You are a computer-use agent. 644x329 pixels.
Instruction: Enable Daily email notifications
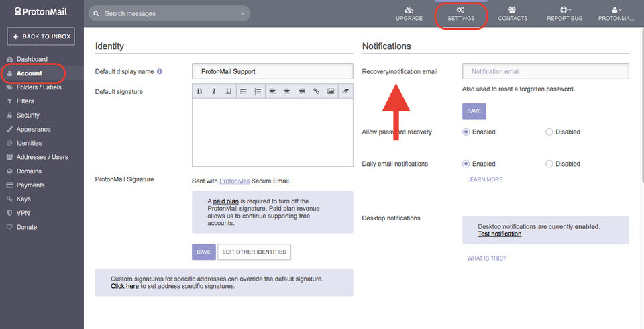(x=466, y=164)
